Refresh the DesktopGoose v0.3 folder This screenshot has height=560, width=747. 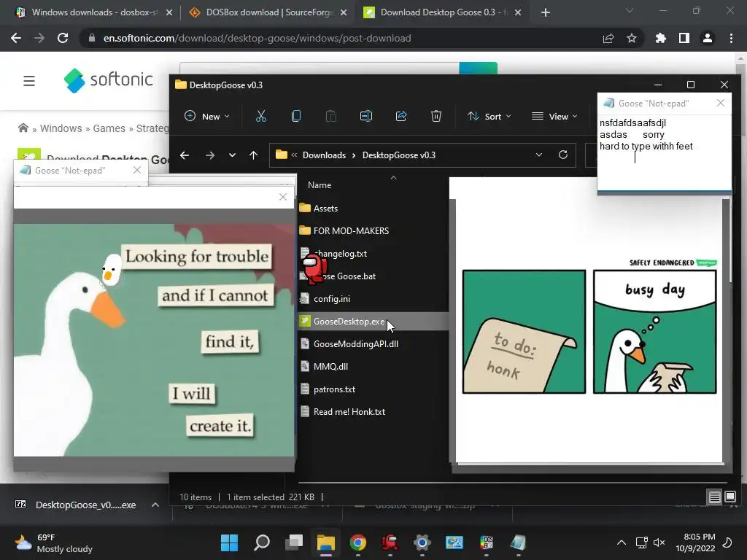click(563, 155)
